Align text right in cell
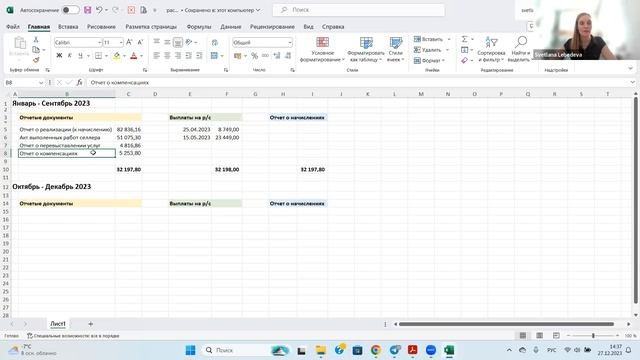Screen dimensions: 640x360 (x=178, y=56)
